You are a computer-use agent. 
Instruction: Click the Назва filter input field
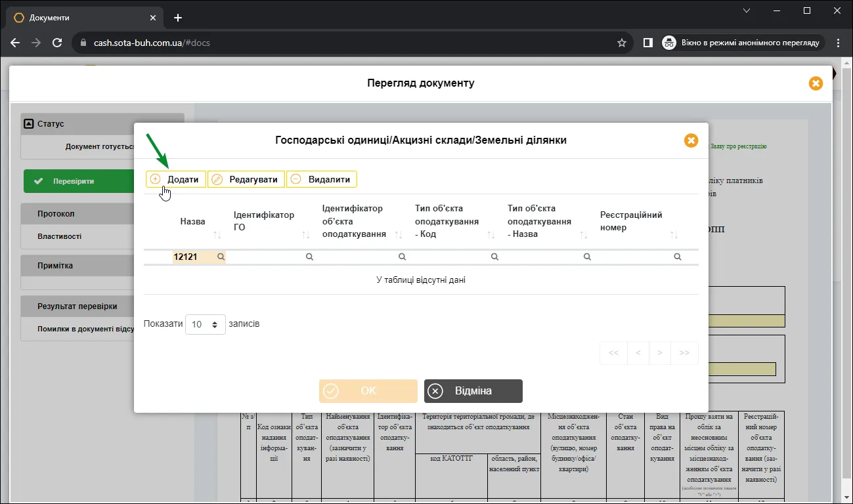(198, 257)
